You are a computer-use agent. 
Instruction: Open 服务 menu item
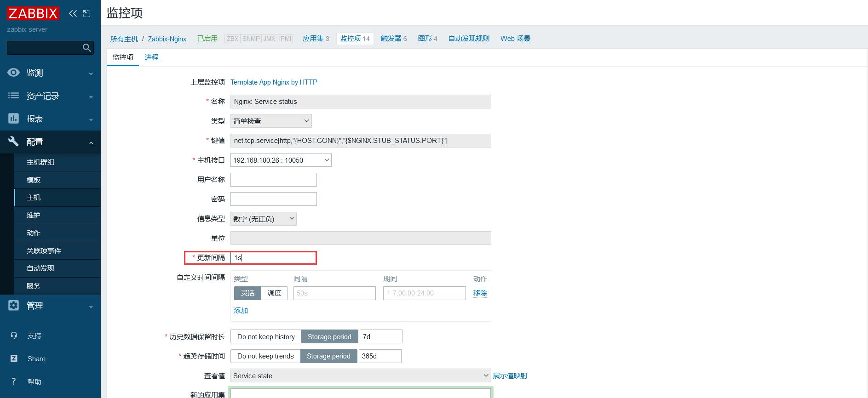tap(57, 286)
